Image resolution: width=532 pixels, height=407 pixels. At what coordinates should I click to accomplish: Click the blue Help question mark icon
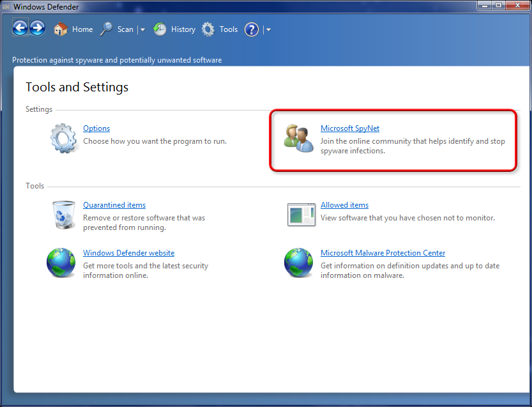(252, 29)
